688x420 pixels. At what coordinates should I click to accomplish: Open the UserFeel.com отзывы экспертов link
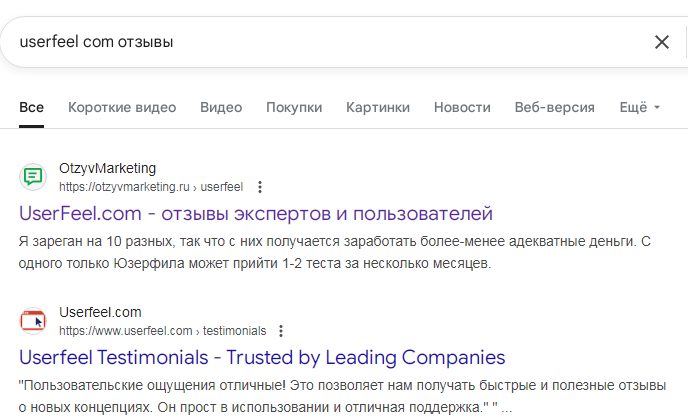tap(256, 213)
